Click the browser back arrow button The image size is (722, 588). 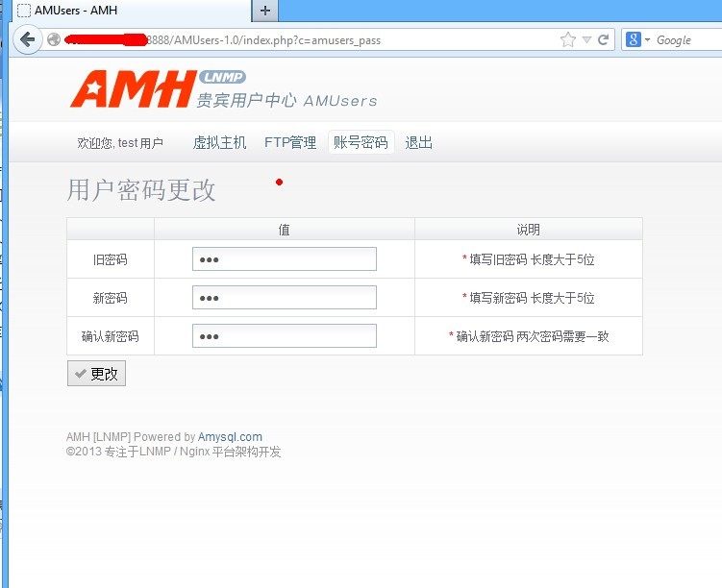tap(27, 39)
